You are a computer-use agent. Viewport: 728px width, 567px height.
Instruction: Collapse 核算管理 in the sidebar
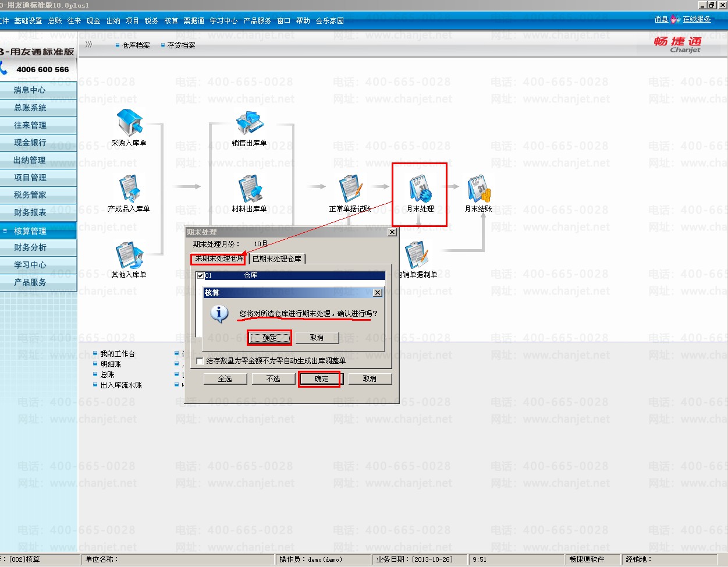[x=38, y=231]
